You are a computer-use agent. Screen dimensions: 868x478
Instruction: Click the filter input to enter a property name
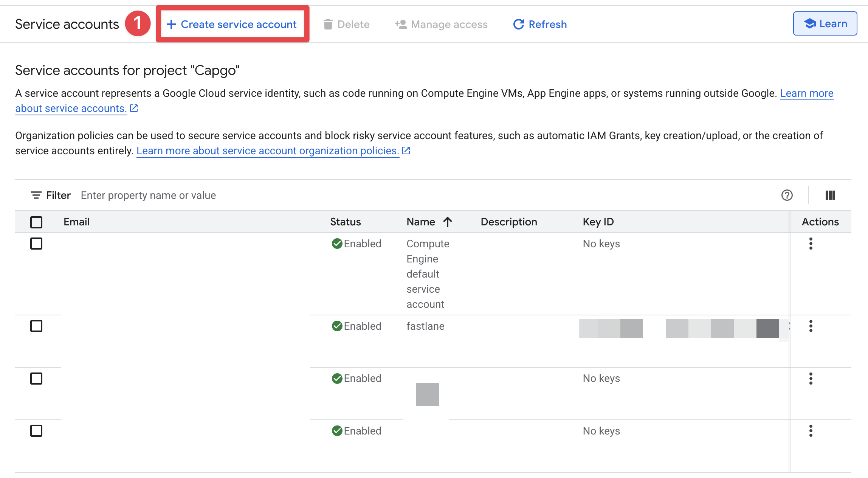pos(148,195)
